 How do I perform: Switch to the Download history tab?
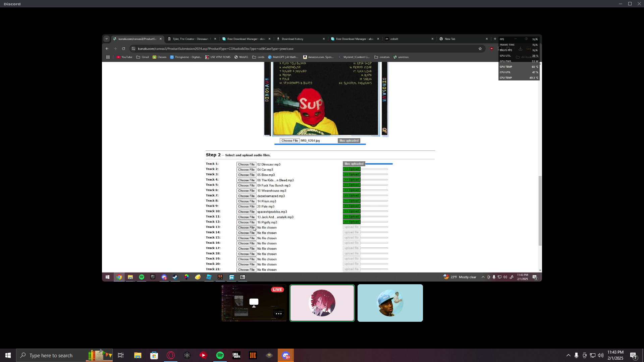[x=292, y=39]
